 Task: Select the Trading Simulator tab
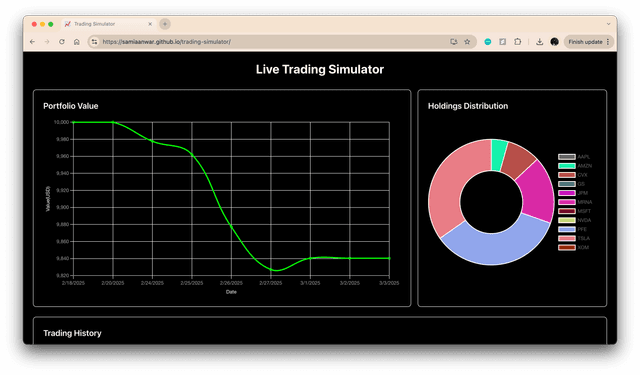click(108, 24)
